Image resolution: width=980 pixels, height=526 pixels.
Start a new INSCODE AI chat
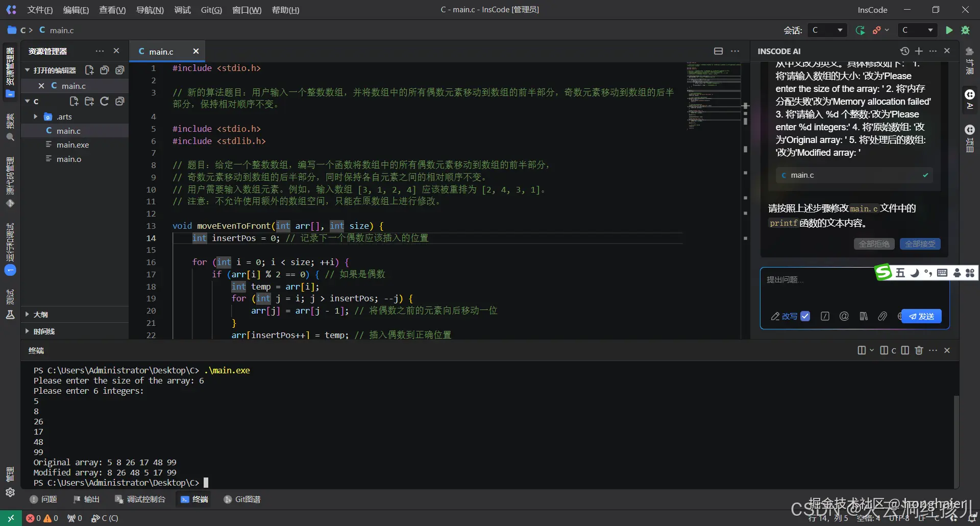pos(919,51)
